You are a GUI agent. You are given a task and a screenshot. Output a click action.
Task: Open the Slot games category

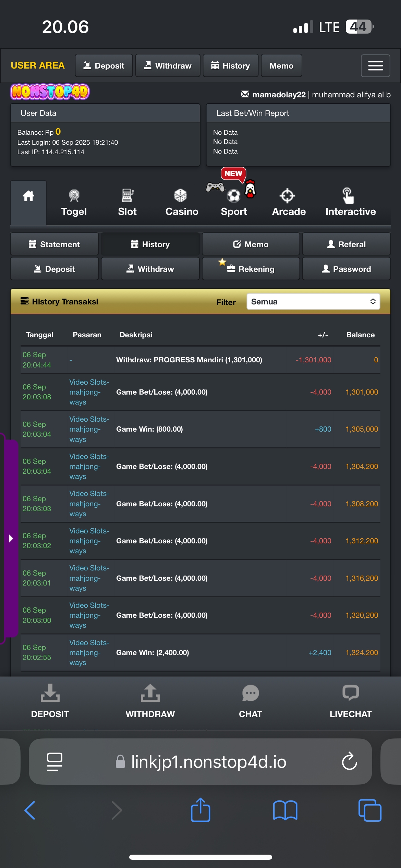[127, 203]
